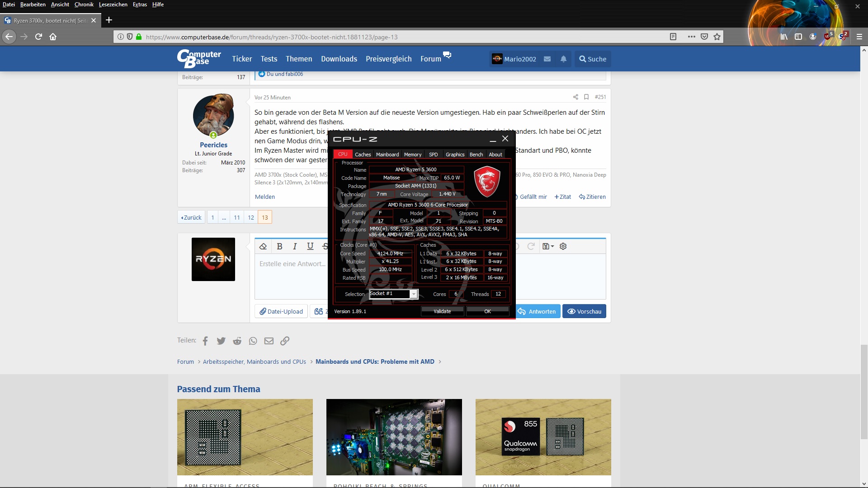Switch to the Mainboard tab in CPU-Z
This screenshot has width=868, height=488.
pyautogui.click(x=387, y=155)
